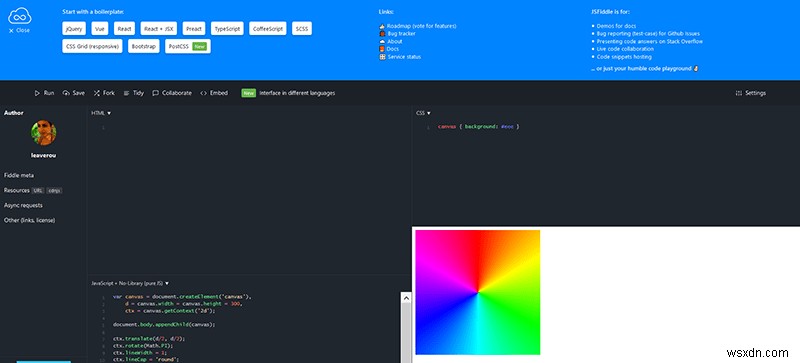The image size is (800, 363).
Task: Click the URL tag next to Resources
Action: [x=38, y=190]
